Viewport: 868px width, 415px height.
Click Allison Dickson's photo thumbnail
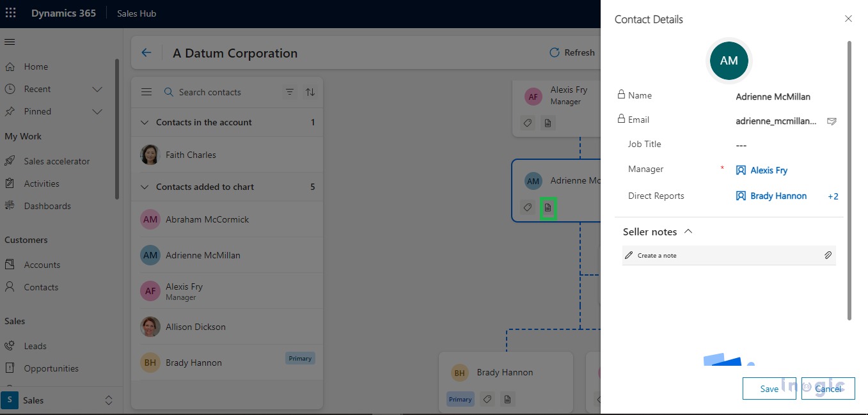pos(150,327)
